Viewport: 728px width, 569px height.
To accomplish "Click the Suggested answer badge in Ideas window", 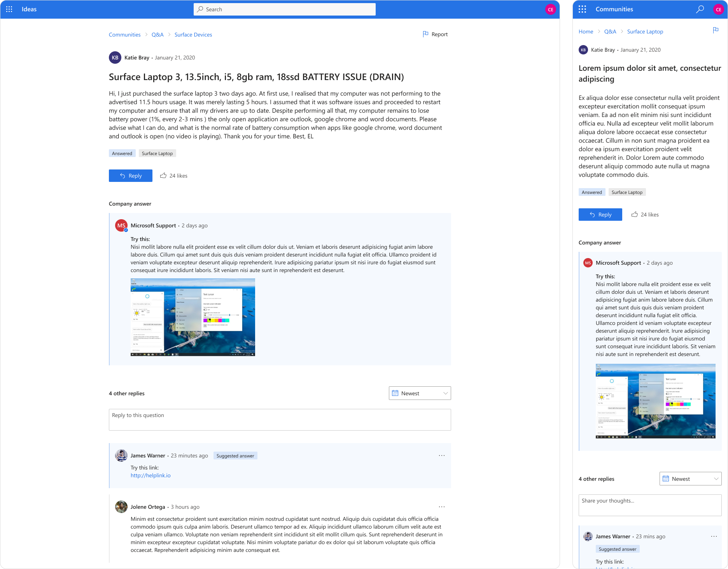I will point(235,456).
